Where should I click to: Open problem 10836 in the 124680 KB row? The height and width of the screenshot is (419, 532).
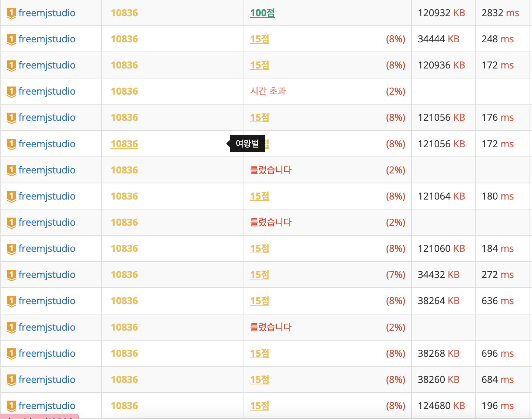124,406
